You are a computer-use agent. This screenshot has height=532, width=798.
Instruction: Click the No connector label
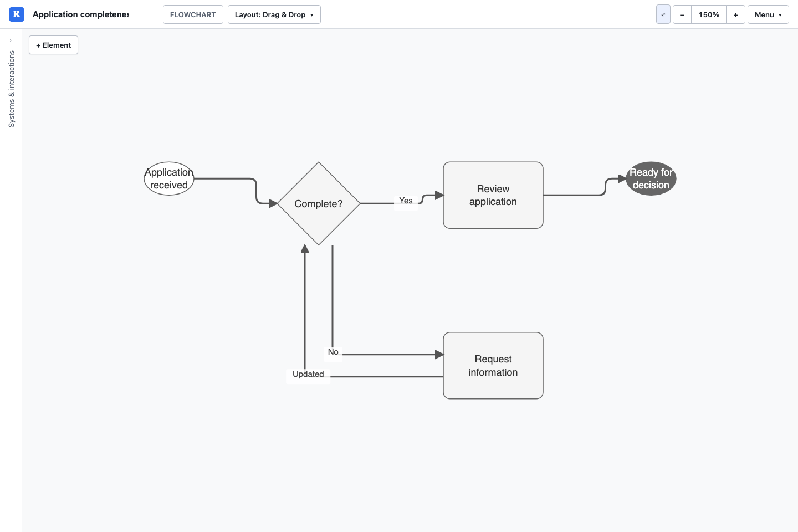point(333,352)
